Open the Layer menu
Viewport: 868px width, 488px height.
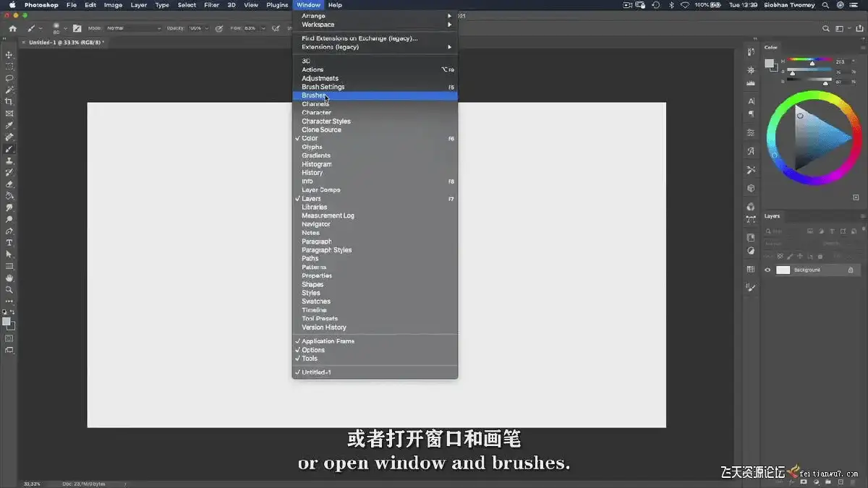click(x=139, y=5)
